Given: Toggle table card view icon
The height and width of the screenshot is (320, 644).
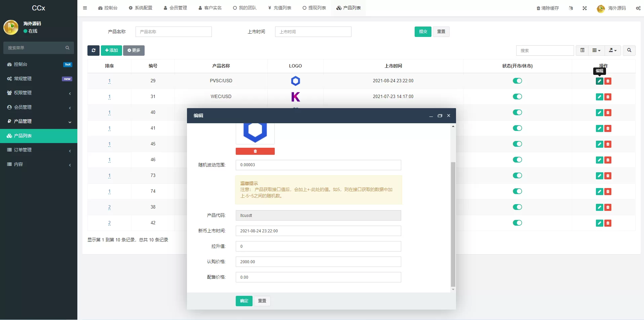Looking at the screenshot, I should click(x=582, y=50).
